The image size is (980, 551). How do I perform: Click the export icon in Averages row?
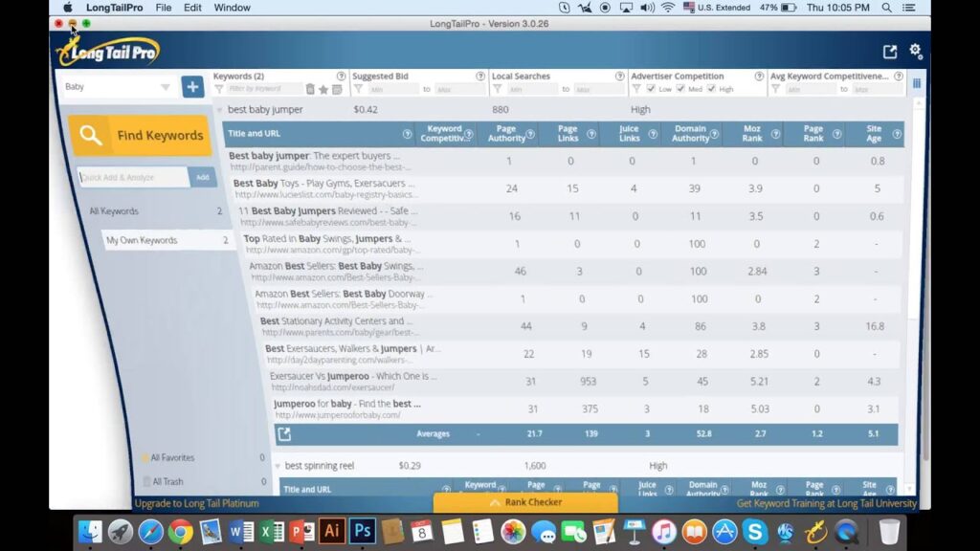point(284,433)
